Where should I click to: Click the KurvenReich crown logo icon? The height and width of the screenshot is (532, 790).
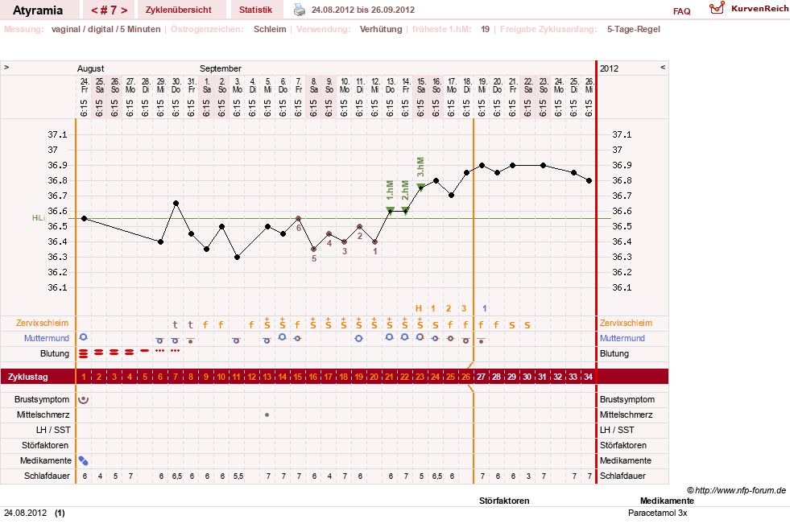tap(717, 8)
